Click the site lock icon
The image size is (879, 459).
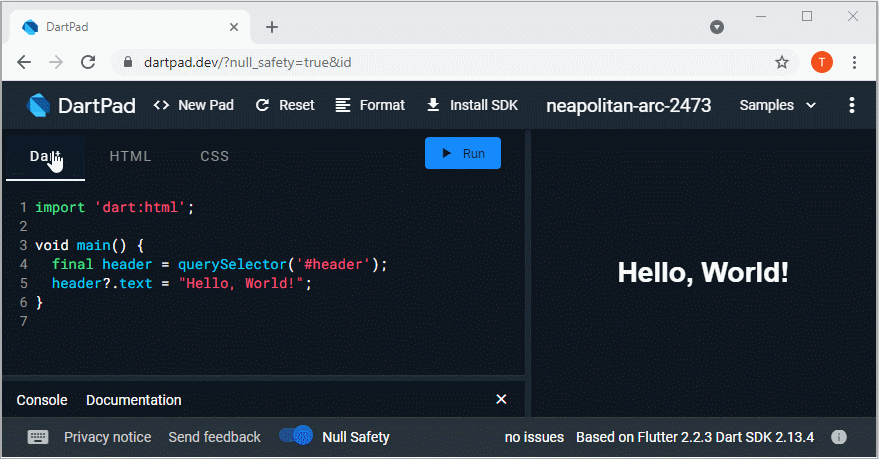point(128,62)
